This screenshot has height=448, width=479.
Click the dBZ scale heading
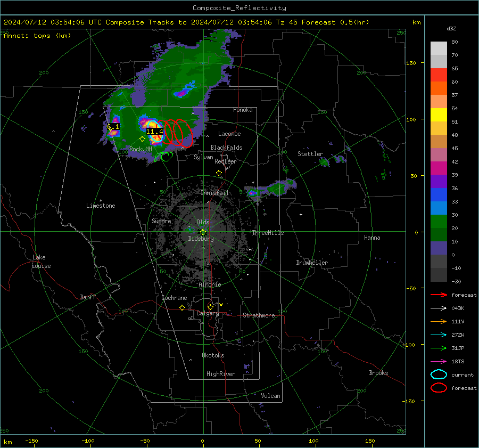point(451,28)
